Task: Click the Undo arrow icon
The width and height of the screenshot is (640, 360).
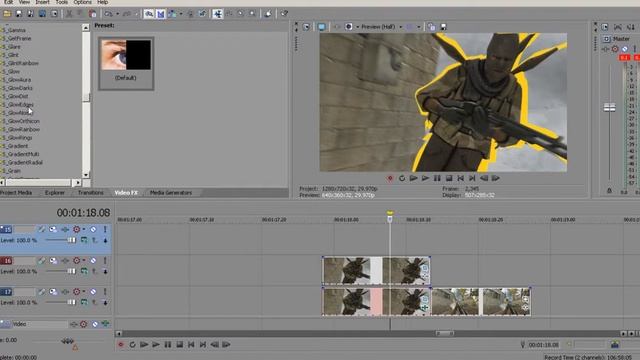Action: pyautogui.click(x=108, y=14)
